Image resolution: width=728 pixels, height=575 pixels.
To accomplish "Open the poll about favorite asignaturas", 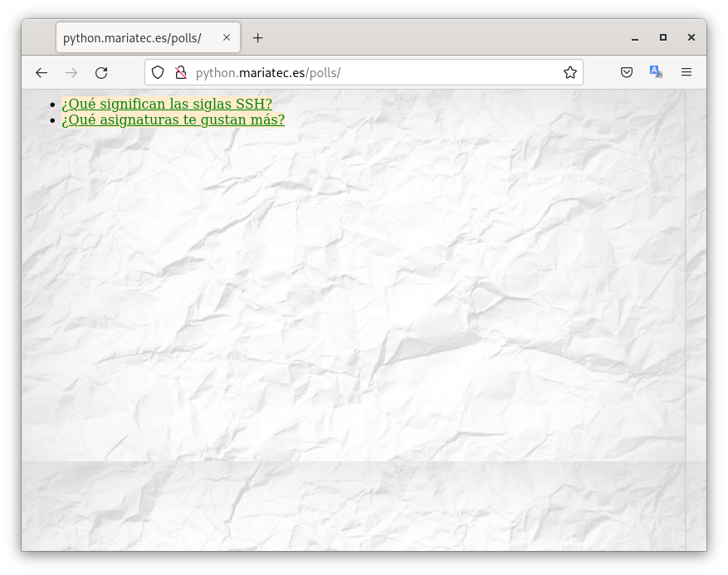I will pyautogui.click(x=173, y=120).
